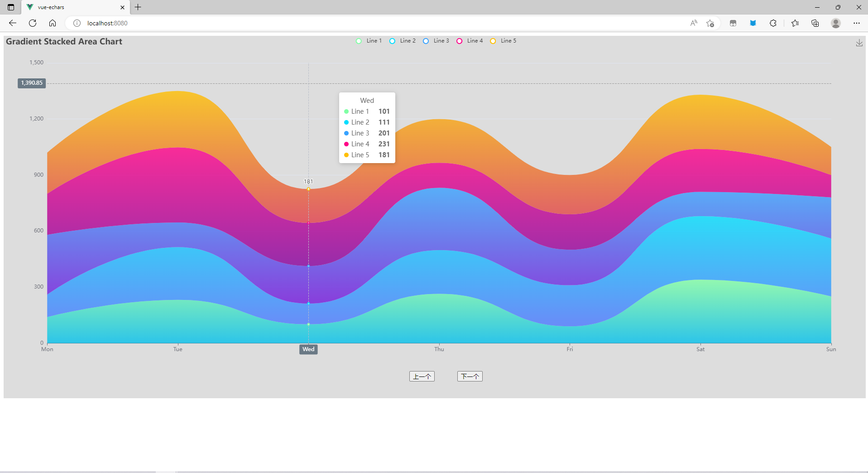View site information icon in address bar
Screen dimensions: 868x473
tap(77, 23)
